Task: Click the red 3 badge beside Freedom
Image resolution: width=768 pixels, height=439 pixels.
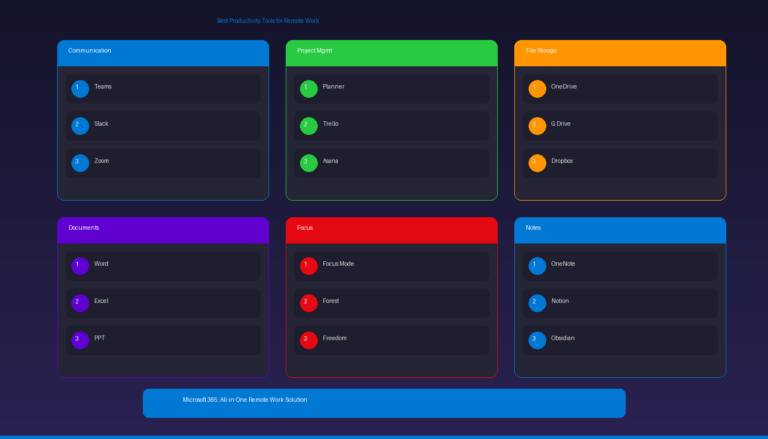Action: 309,341
